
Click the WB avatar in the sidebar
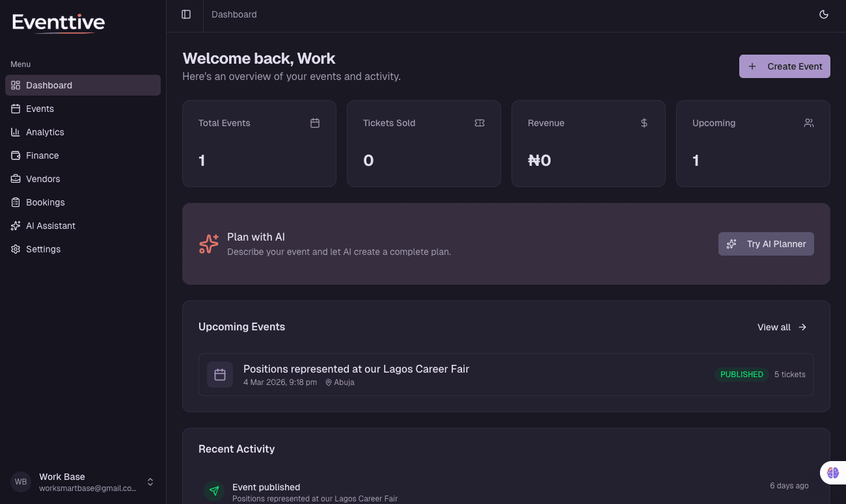click(x=21, y=482)
